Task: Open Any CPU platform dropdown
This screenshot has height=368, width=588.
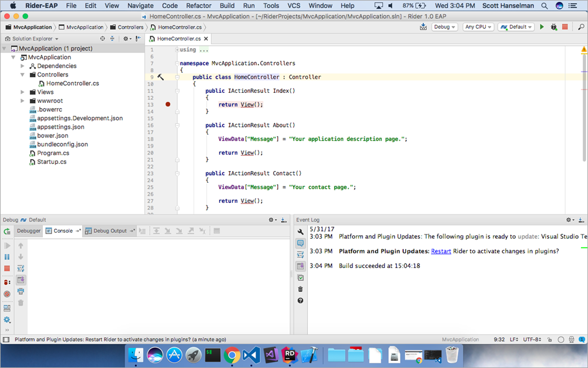Action: coord(478,27)
